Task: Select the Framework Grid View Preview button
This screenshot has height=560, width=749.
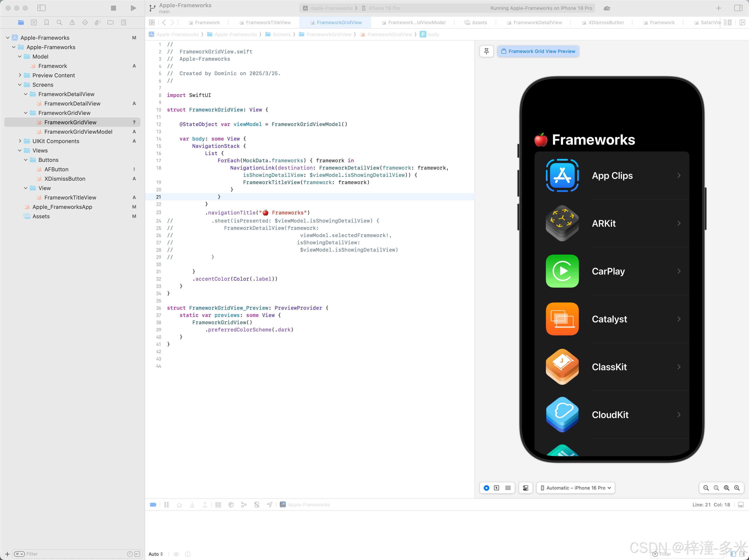Action: point(538,51)
